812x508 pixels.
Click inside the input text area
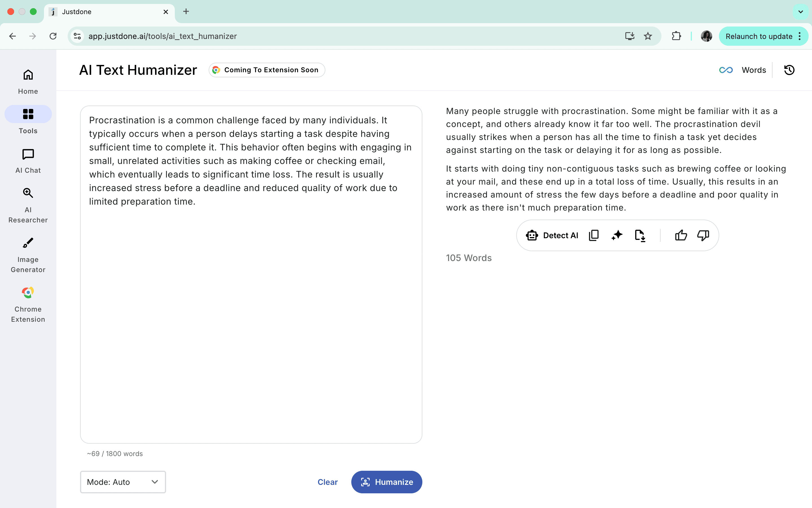(251, 275)
